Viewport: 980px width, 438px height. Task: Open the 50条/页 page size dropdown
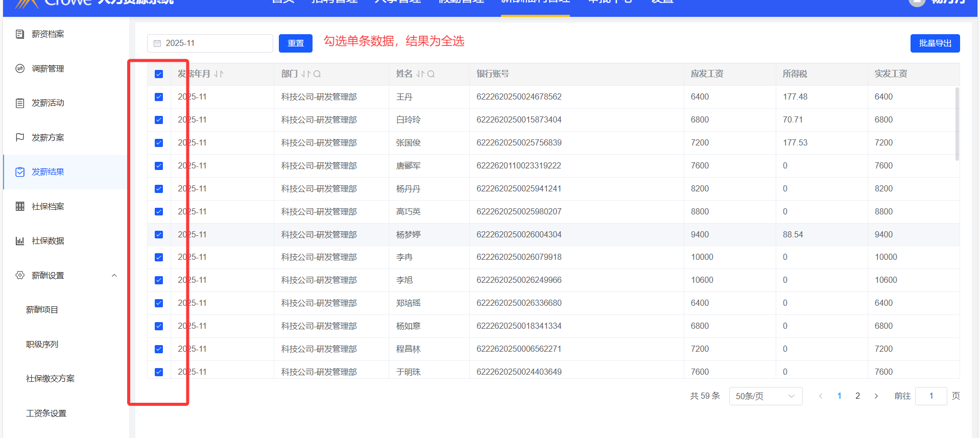click(765, 396)
